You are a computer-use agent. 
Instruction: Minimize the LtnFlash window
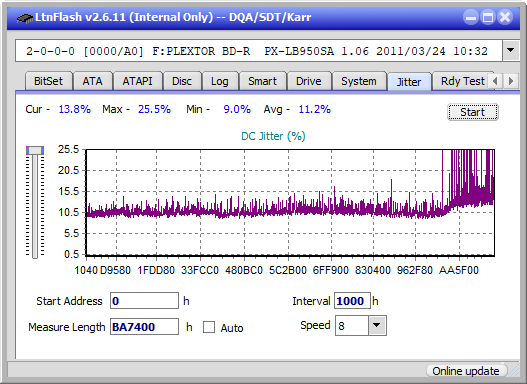click(x=471, y=17)
